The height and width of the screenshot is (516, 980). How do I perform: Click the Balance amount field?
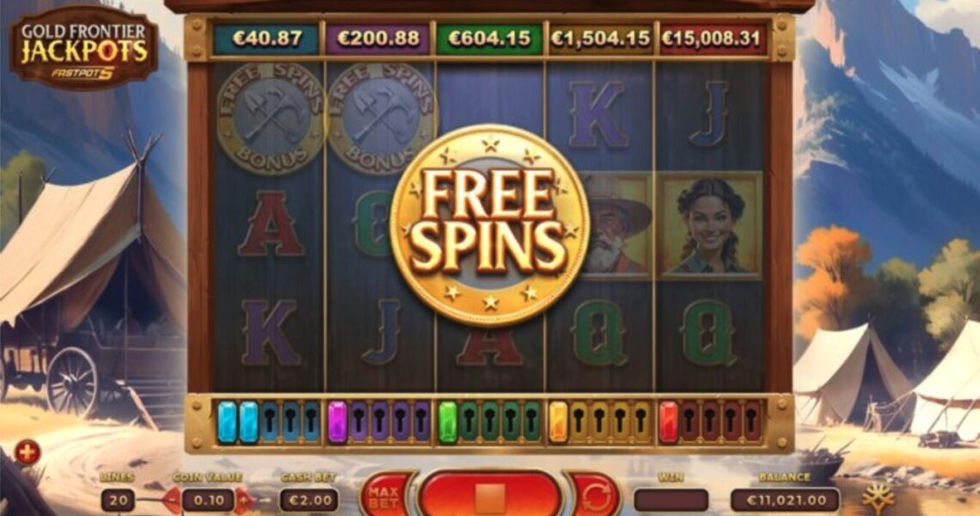tap(784, 501)
